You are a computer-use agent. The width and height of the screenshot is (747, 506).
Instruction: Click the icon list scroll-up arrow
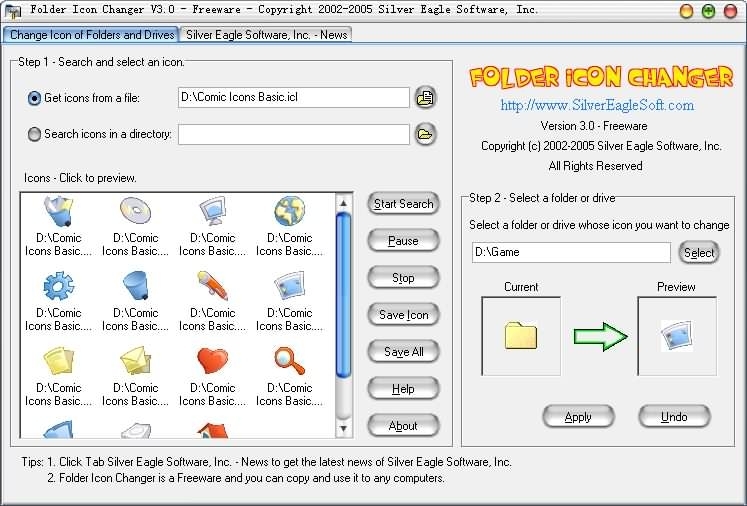(x=343, y=203)
